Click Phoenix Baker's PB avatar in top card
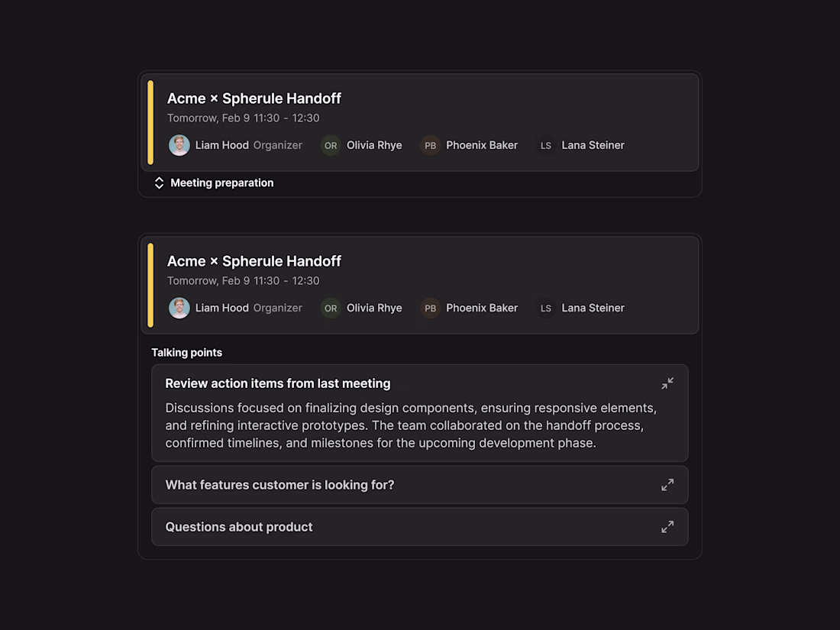840x630 pixels. point(431,145)
